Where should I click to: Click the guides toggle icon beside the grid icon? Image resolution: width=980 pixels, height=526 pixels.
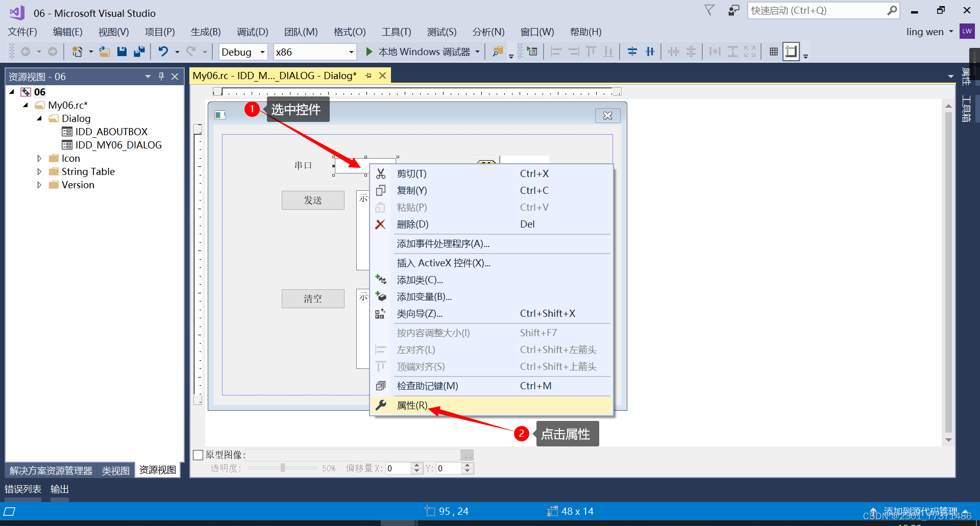(791, 51)
